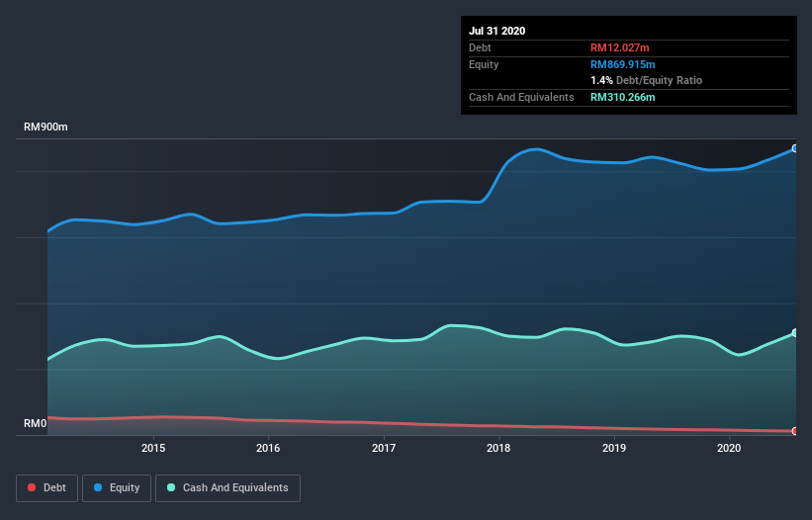Screen dimensions: 812x520
Task: Click the 2016 x-axis label
Action: (268, 448)
